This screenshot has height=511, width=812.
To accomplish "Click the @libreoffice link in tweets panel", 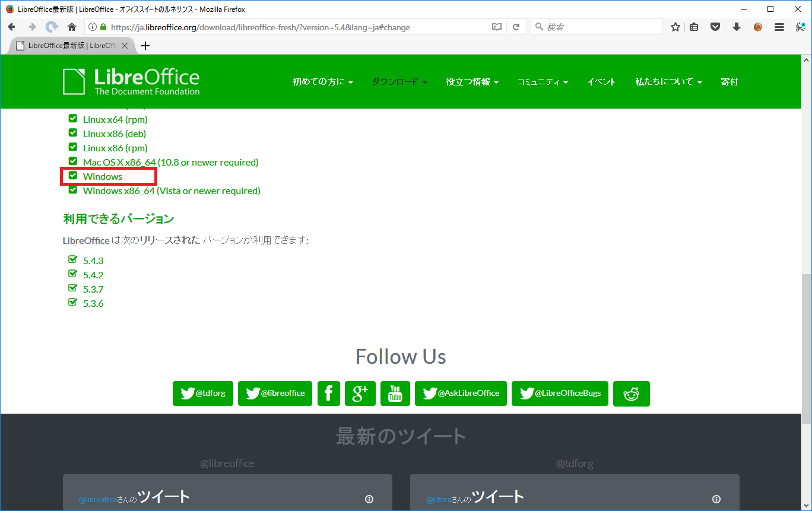I will 98,500.
